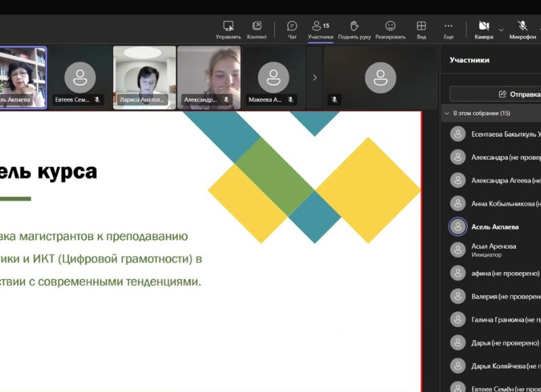Open the Еще (More) options menu
This screenshot has height=392, width=541.
tap(448, 30)
